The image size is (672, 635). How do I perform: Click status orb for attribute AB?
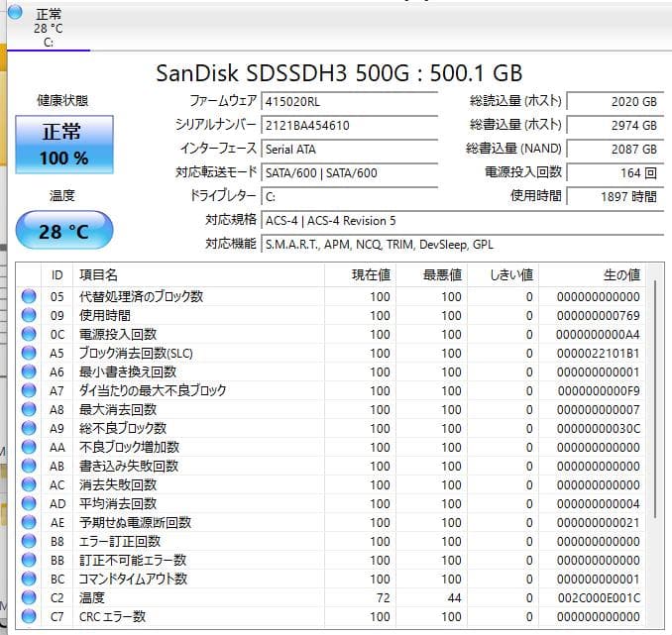coord(29,467)
